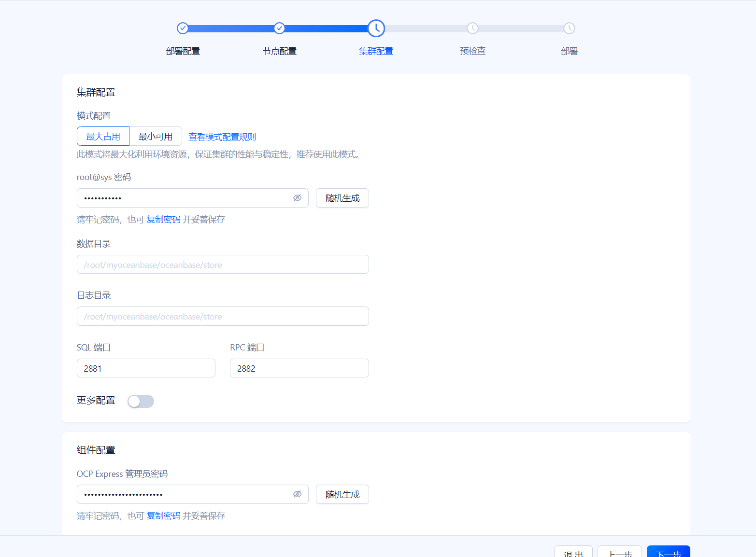Show the root@sys password via eye icon
This screenshot has height=557, width=756.
pyautogui.click(x=298, y=198)
